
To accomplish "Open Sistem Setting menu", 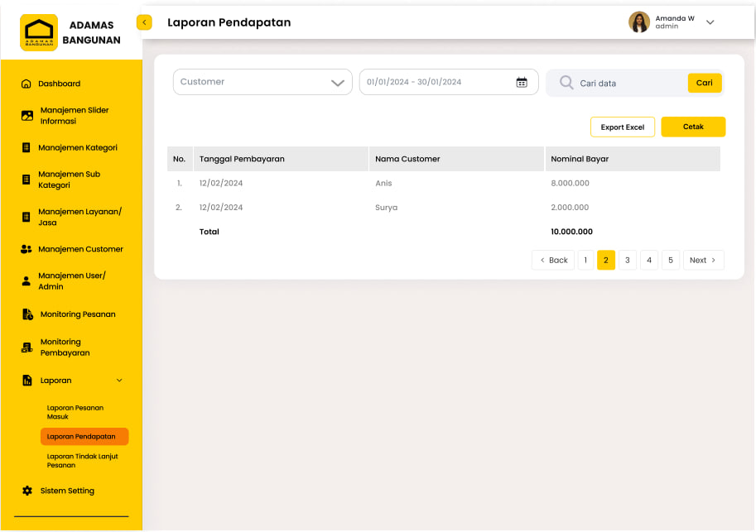I will pos(67,491).
